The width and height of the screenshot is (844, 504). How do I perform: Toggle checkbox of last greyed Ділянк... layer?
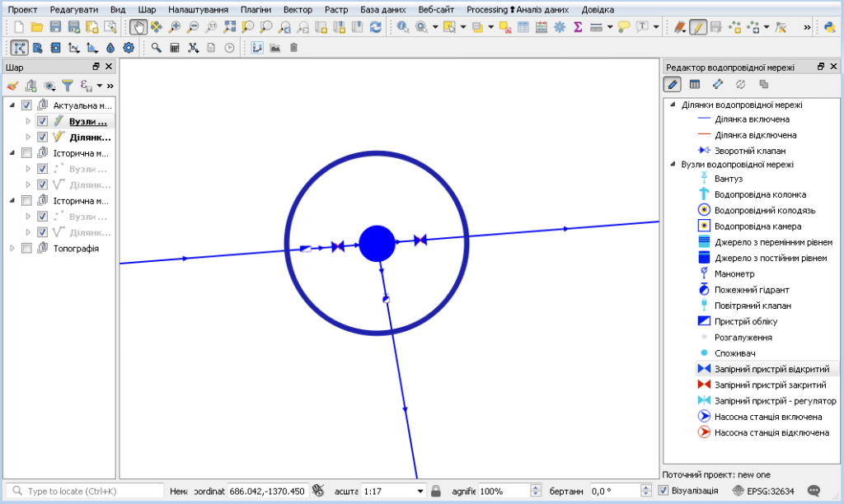click(43, 232)
